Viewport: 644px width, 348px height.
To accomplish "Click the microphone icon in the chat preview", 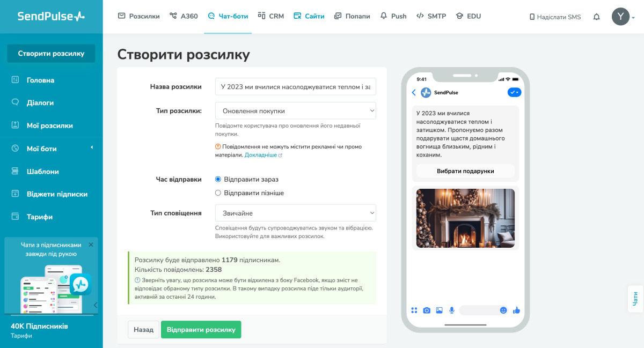I will (451, 310).
